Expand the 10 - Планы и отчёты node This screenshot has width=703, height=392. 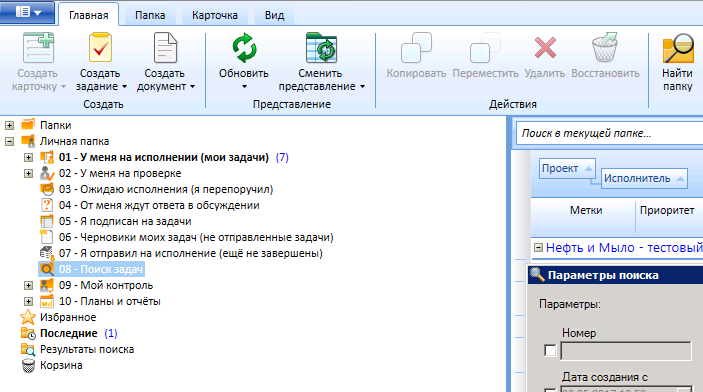[28, 301]
